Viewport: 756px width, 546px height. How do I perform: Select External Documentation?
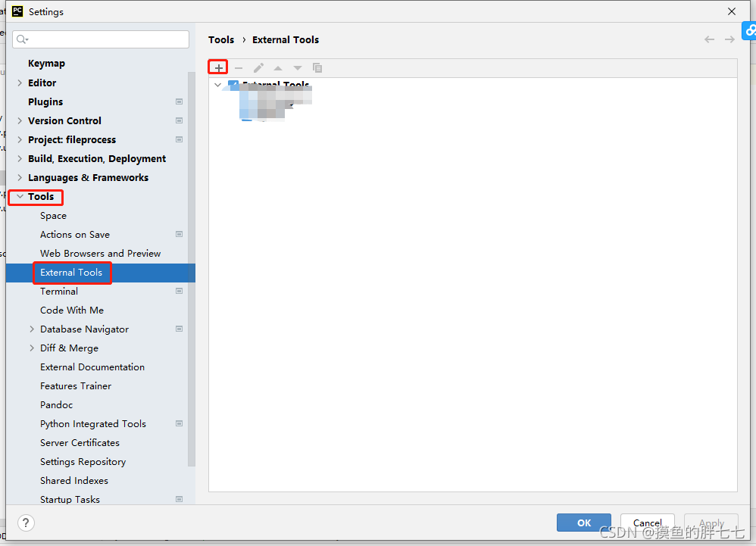pyautogui.click(x=92, y=367)
